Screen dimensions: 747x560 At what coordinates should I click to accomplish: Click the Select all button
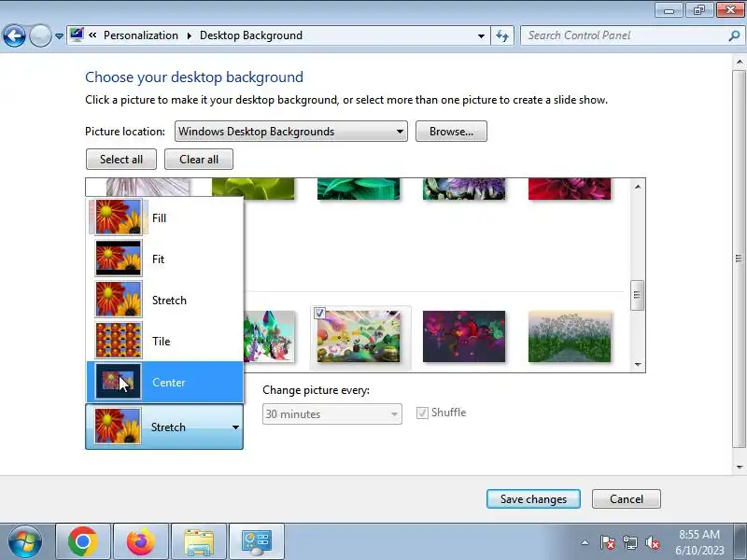[121, 159]
